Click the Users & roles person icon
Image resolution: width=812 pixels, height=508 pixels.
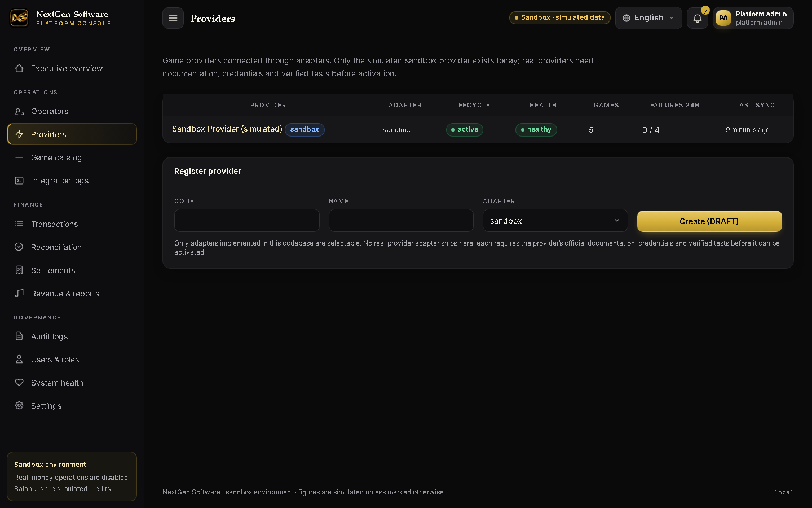tap(19, 360)
